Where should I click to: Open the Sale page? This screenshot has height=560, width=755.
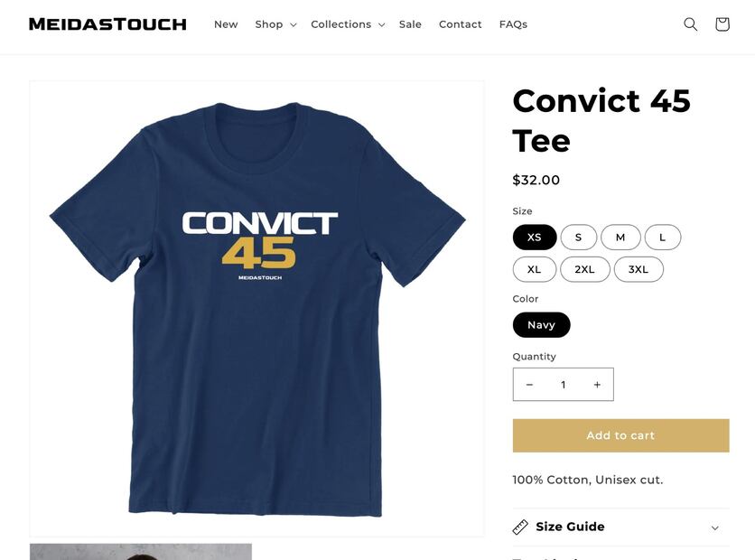point(410,24)
